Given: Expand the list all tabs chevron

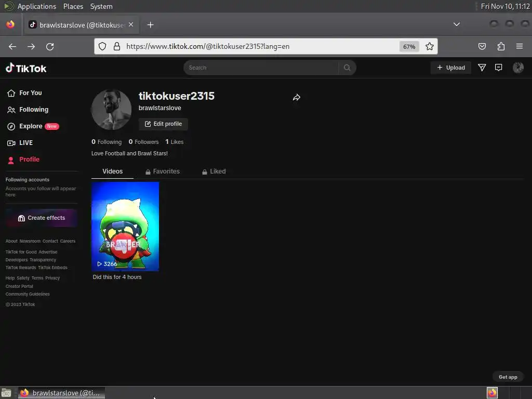Looking at the screenshot, I should click(x=457, y=24).
